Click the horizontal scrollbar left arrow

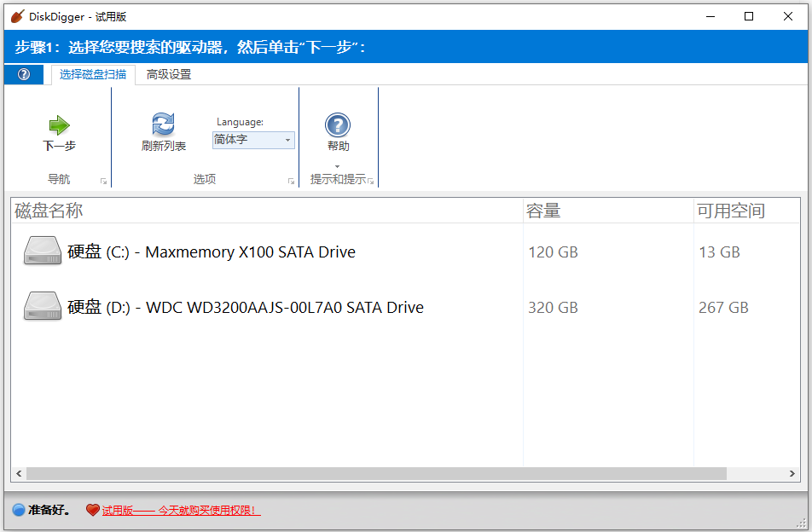point(19,473)
